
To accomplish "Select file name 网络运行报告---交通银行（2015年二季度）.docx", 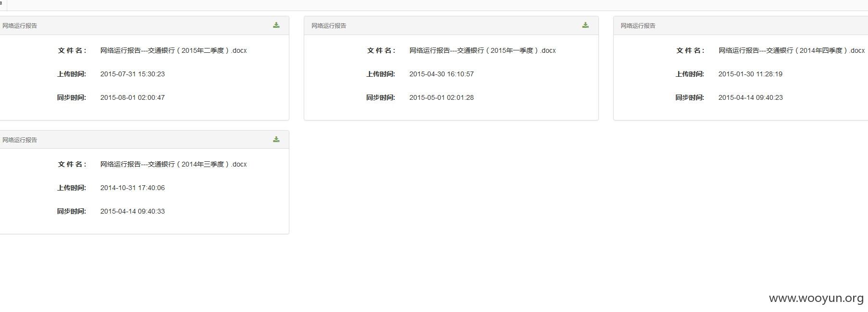I will 174,50.
